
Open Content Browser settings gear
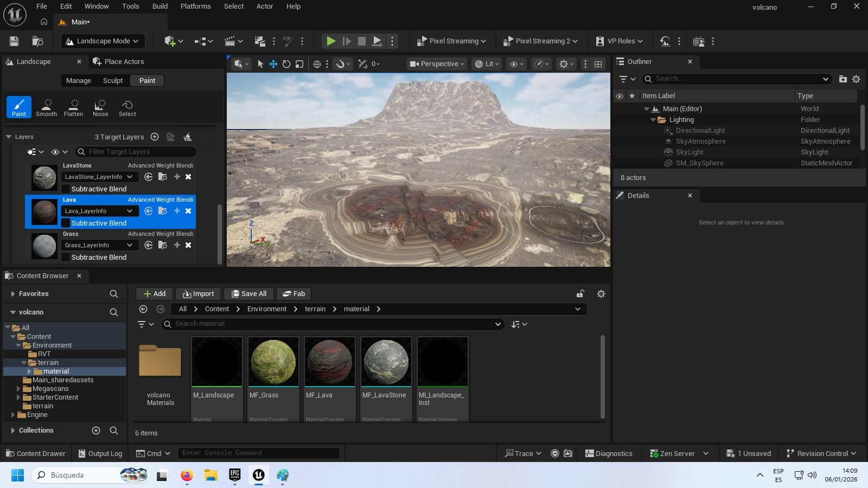tap(601, 294)
